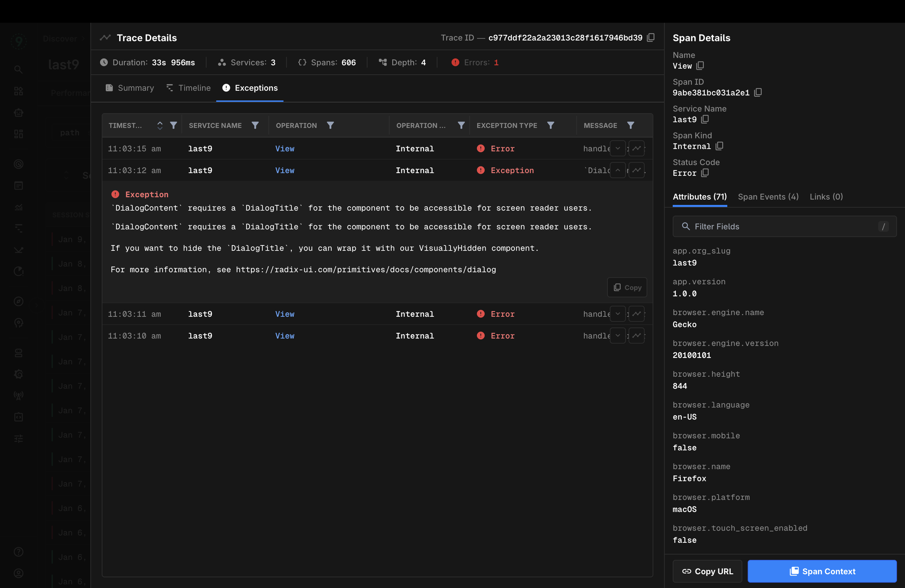The image size is (905, 588).
Task: Copy the span Name View value
Action: [700, 66]
